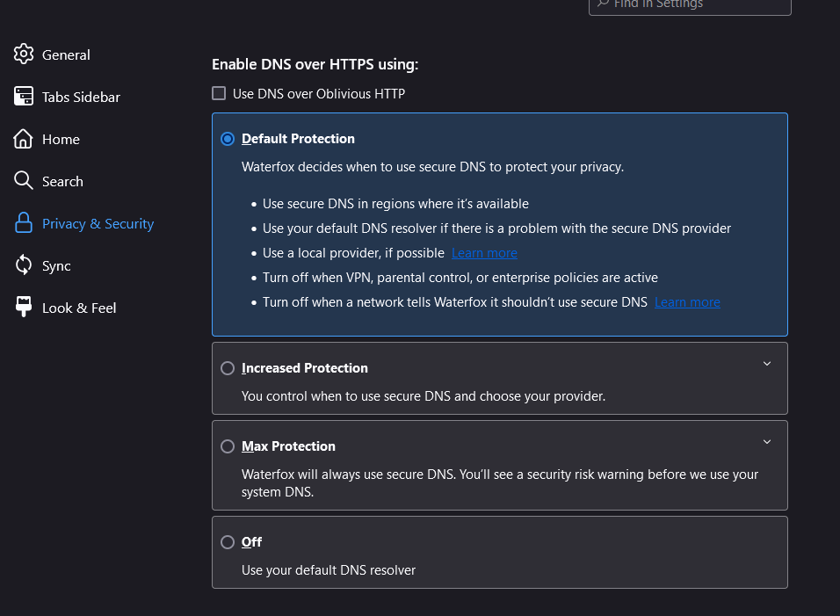Click the Look & Feel paintbrush icon
Viewport: 840px width, 616px height.
pyautogui.click(x=24, y=307)
